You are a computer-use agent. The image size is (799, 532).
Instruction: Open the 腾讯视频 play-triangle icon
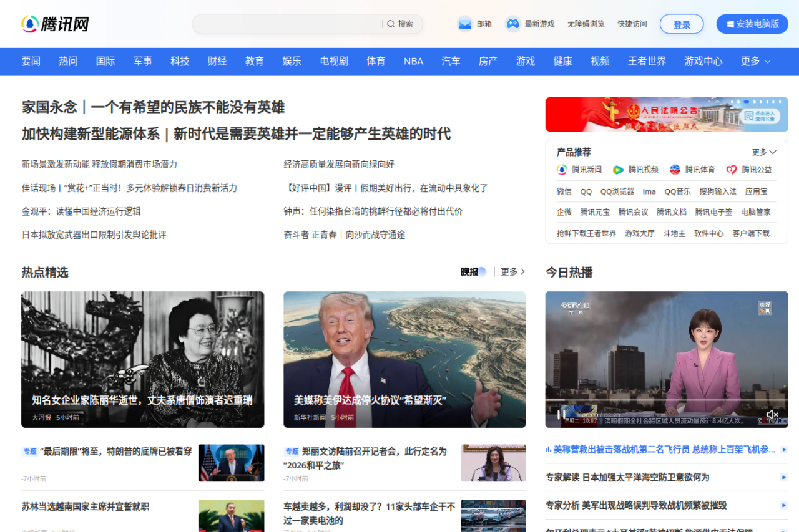click(x=618, y=170)
